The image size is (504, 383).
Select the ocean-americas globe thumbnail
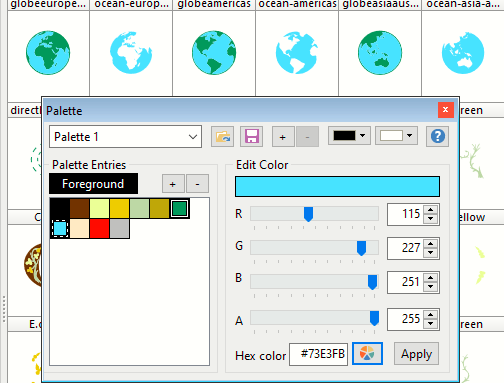(297, 53)
